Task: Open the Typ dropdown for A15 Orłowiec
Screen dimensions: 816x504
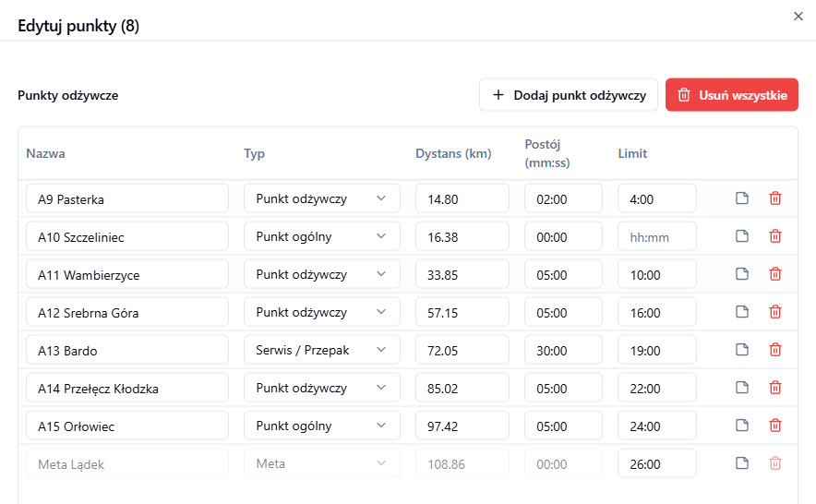Action: point(321,426)
